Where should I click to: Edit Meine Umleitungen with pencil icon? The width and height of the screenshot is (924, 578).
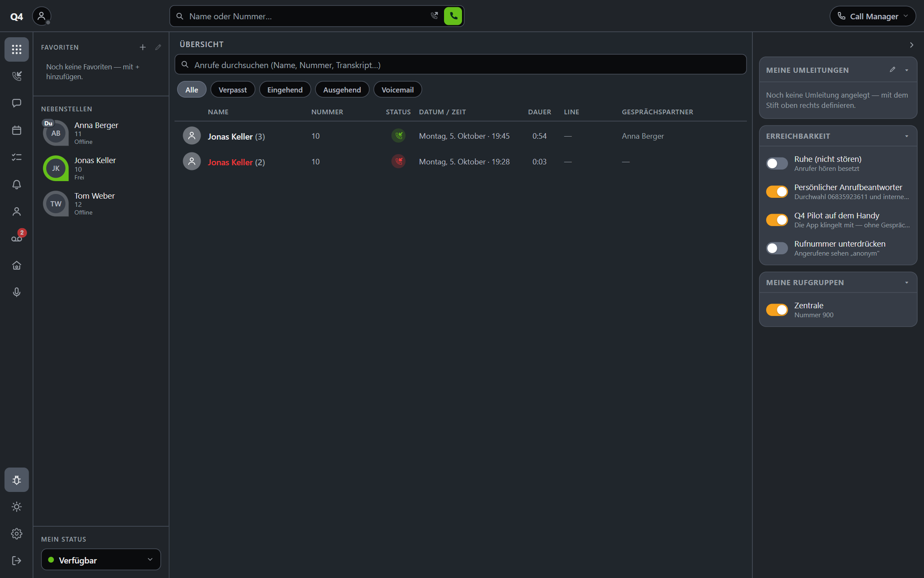click(x=892, y=70)
